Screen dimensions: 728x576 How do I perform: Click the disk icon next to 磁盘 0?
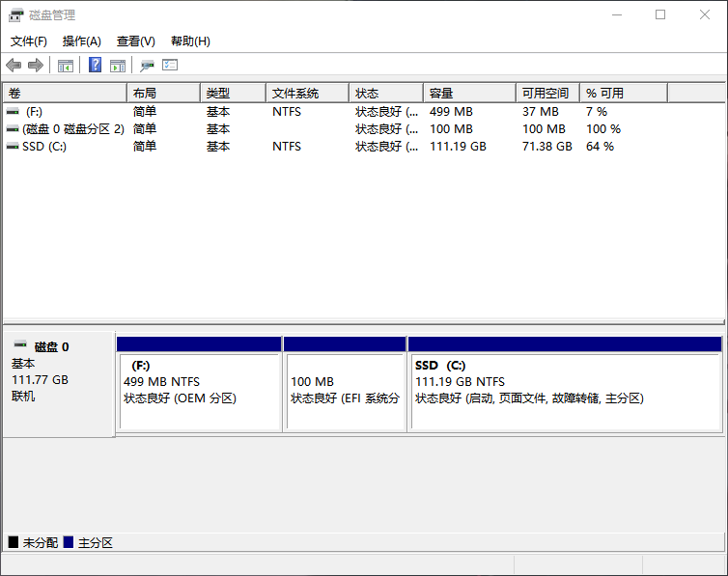click(20, 344)
